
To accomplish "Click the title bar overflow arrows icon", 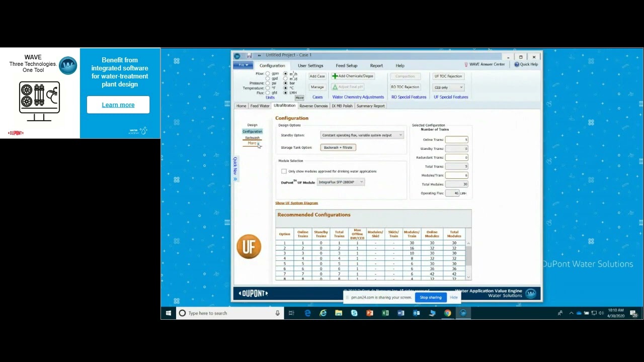I will pos(259,55).
